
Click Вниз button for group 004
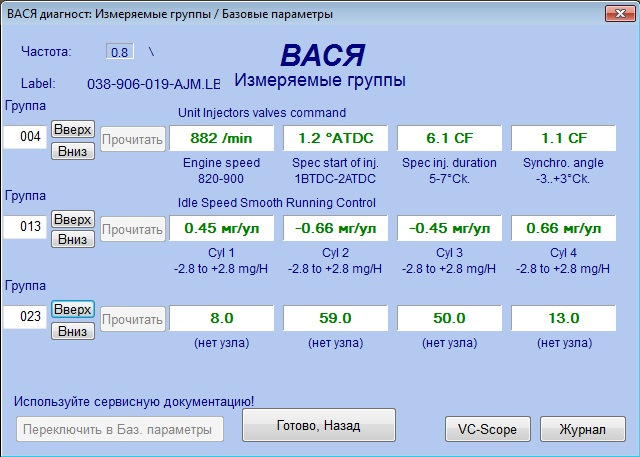coord(73,151)
